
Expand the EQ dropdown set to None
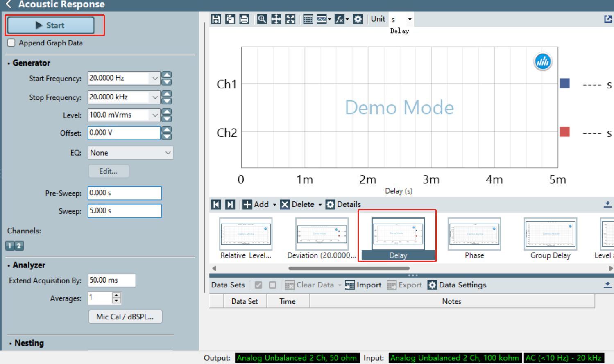[131, 153]
